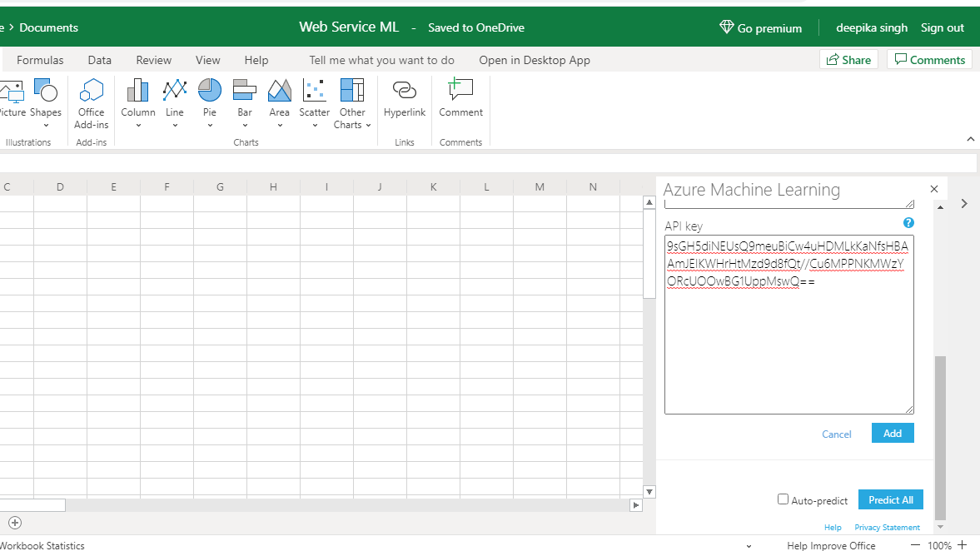The image size is (980, 551).
Task: Select column K header
Action: coord(433,186)
